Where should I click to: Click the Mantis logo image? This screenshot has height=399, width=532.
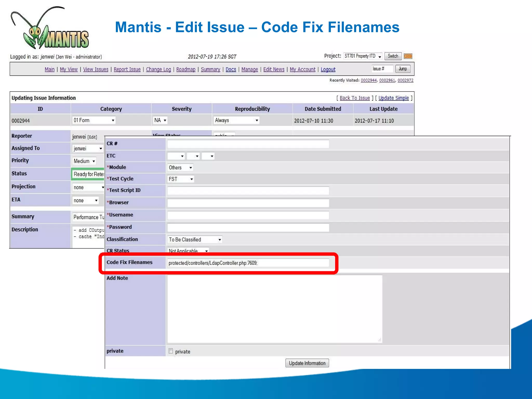[50, 28]
